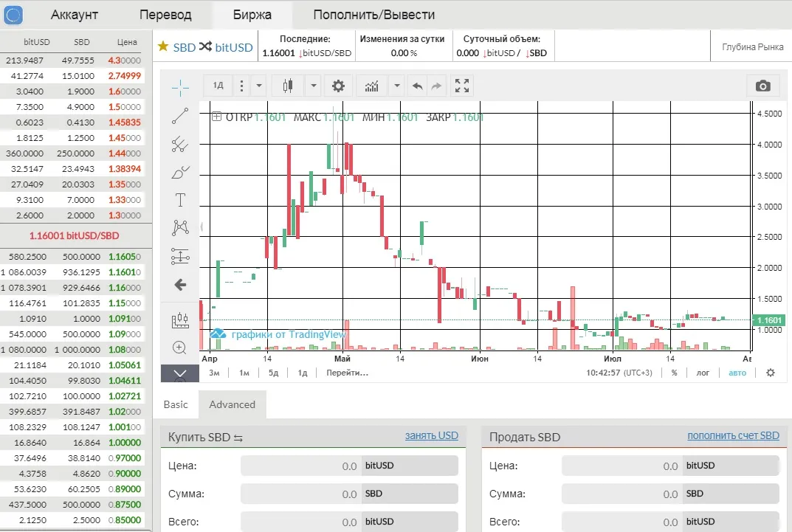Image resolution: width=792 pixels, height=532 pixels.
Task: Click Перейти… to go to date
Action: coord(348,373)
